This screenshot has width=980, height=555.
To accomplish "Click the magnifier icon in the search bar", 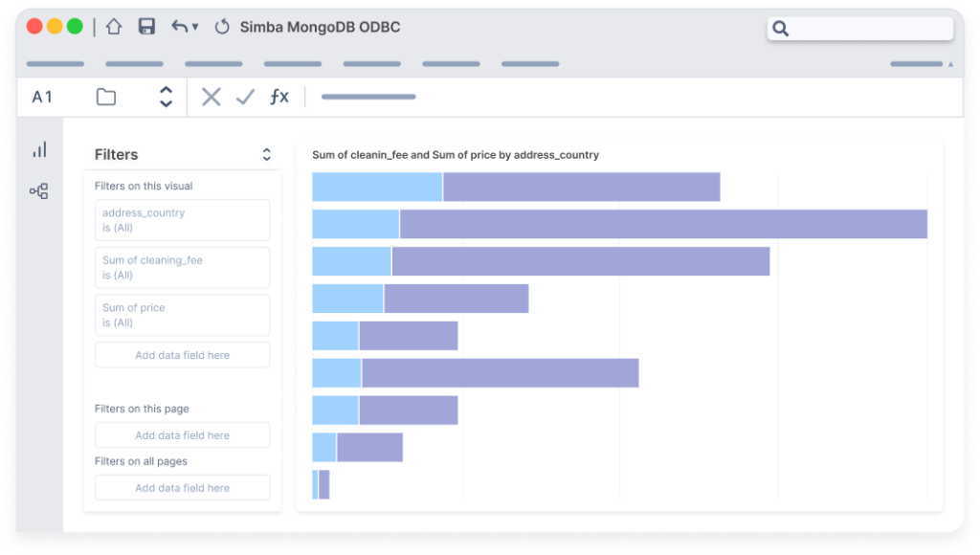I will pos(780,29).
